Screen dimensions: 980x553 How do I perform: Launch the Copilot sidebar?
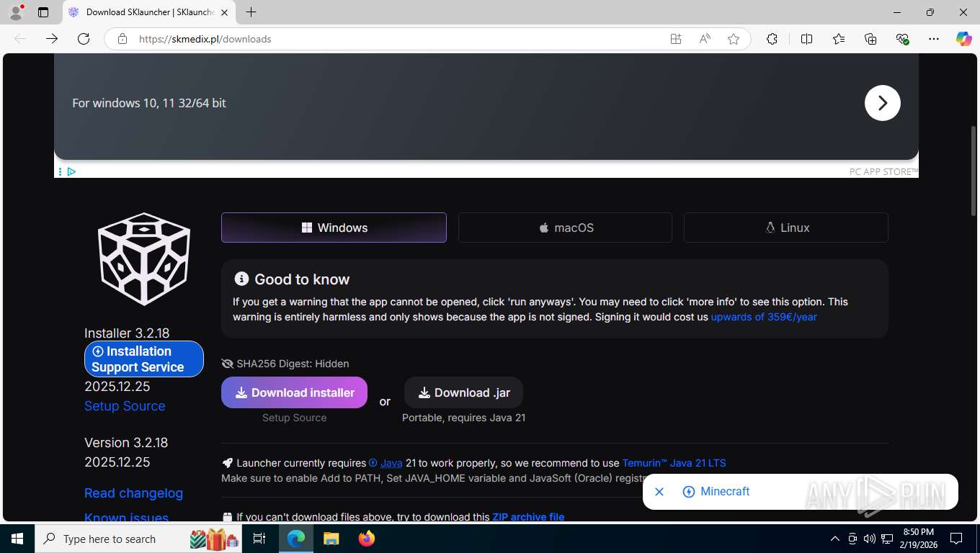tap(964, 39)
